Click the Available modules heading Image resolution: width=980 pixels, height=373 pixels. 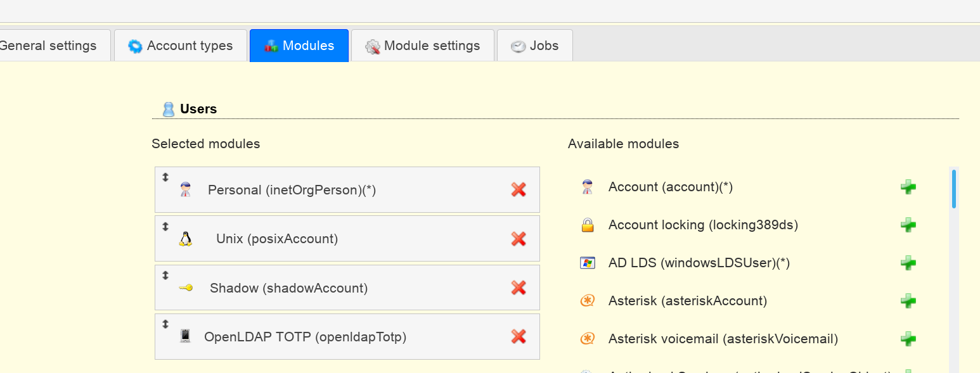coord(623,144)
